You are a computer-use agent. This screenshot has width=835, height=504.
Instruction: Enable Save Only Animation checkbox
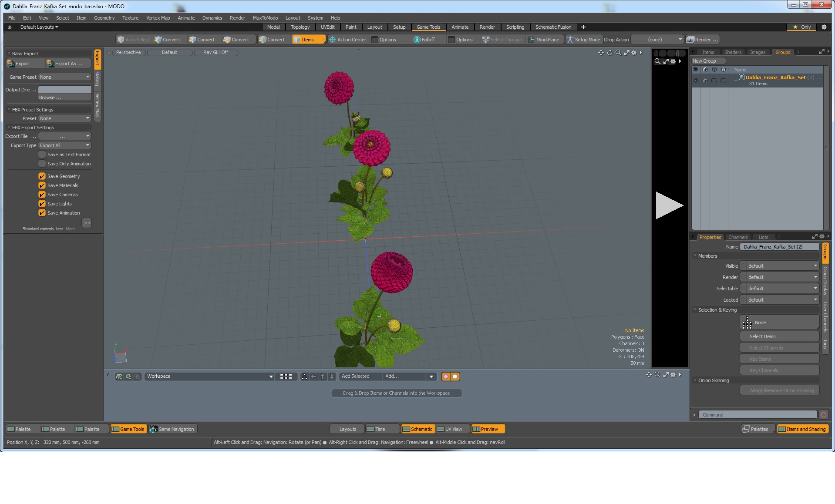tap(42, 164)
